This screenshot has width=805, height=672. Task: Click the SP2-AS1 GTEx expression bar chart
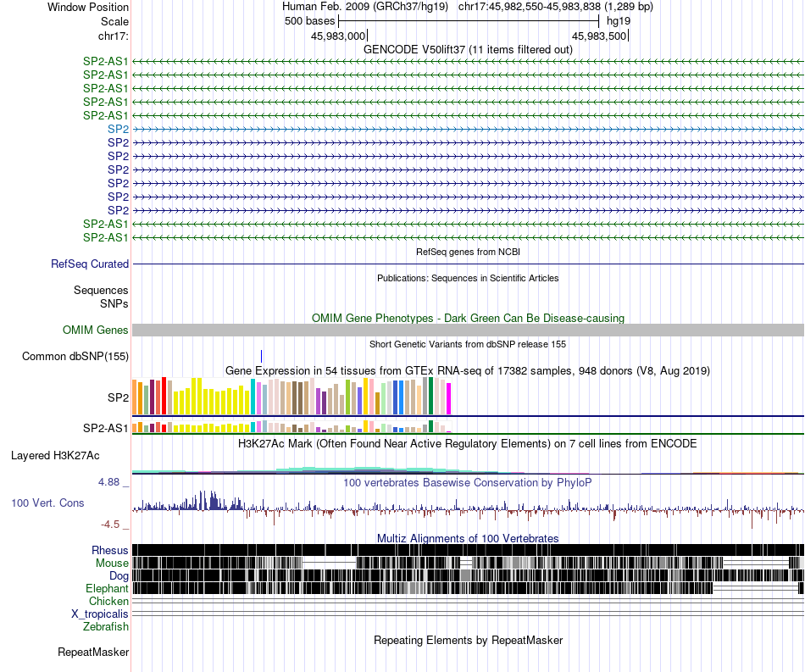[291, 426]
